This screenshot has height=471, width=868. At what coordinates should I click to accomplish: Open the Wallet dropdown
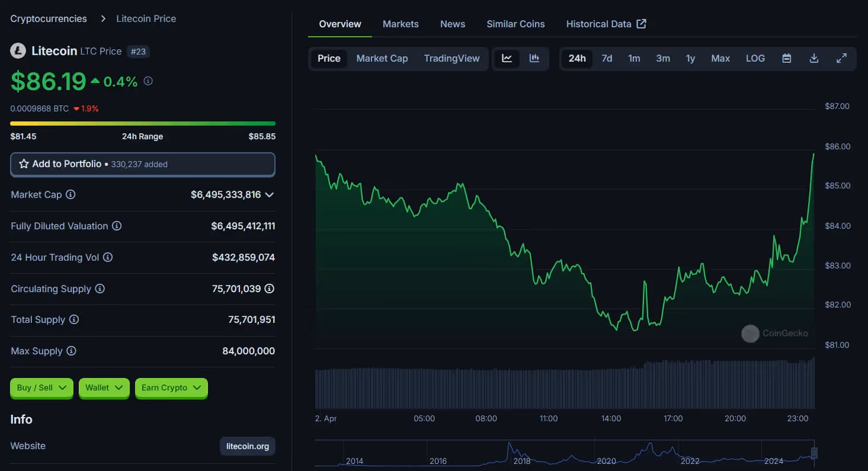tap(104, 387)
